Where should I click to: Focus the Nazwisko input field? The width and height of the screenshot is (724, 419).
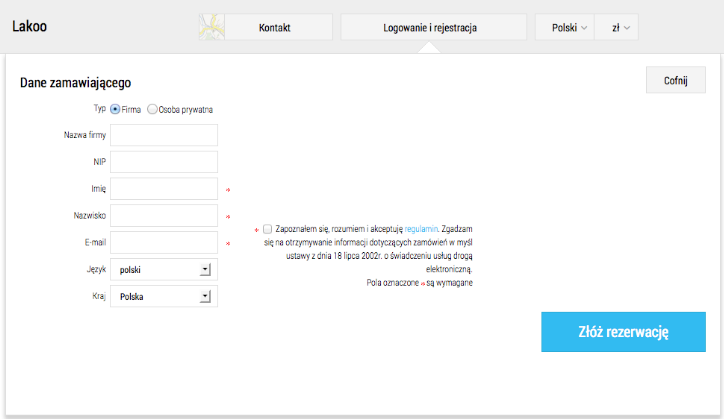[x=164, y=215]
